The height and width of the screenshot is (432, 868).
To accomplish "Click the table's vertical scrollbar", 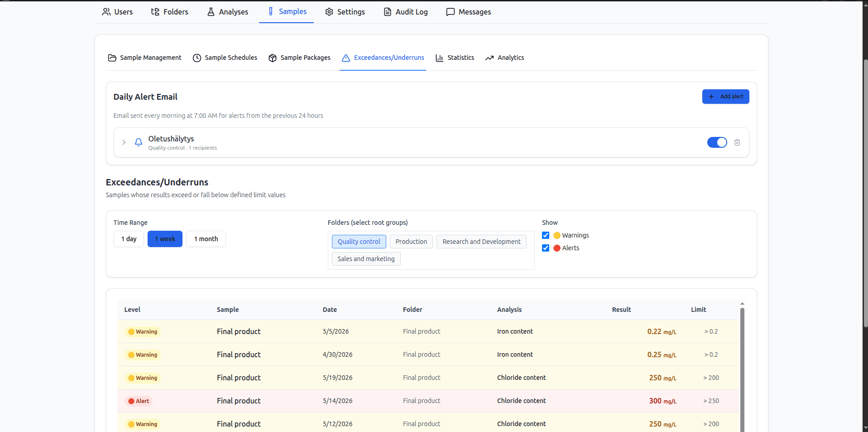I will click(742, 369).
